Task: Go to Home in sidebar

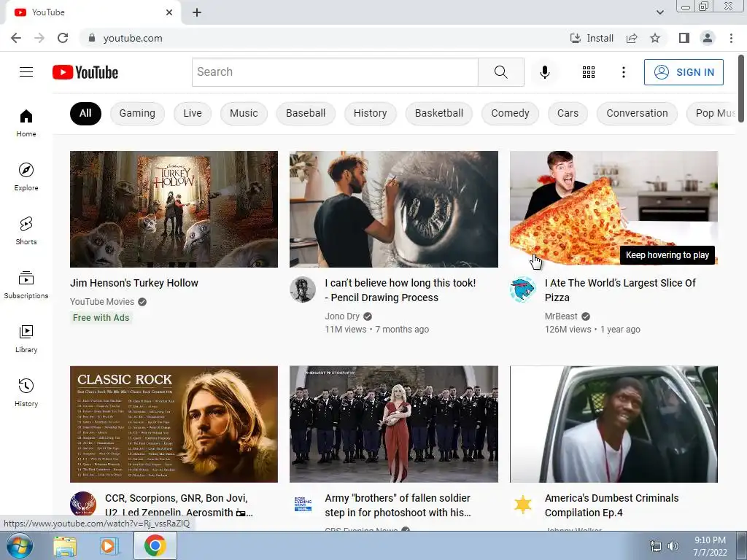Action: (26, 123)
